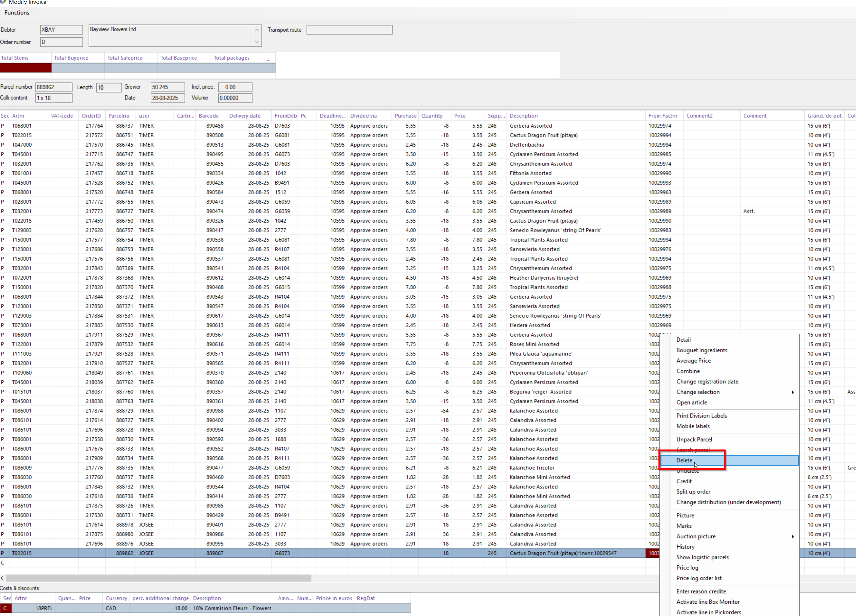
Task: Click the horizontal scrollbar thumb under grid
Action: pyautogui.click(x=159, y=578)
